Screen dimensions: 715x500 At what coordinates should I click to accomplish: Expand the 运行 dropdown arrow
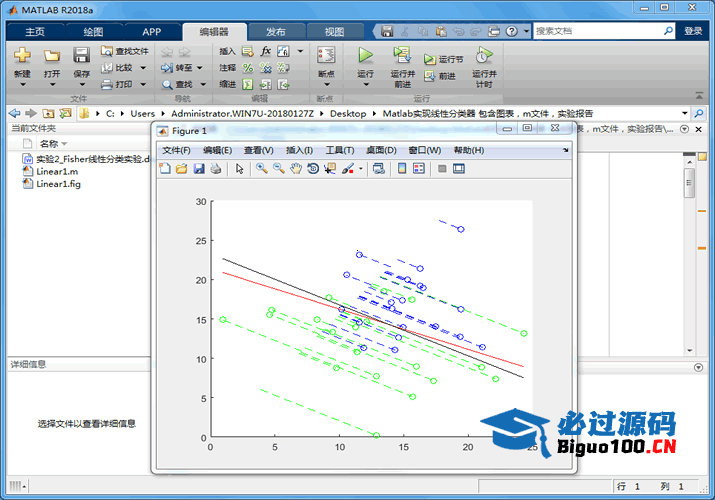point(365,85)
